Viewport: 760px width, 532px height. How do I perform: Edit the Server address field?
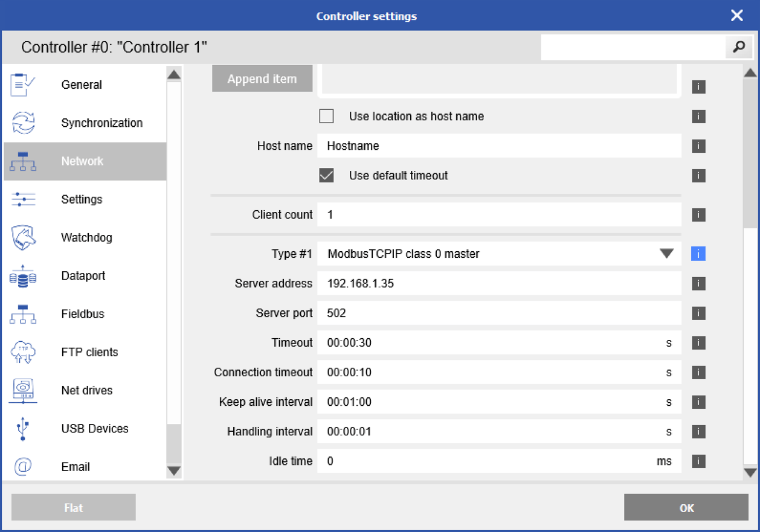click(499, 283)
